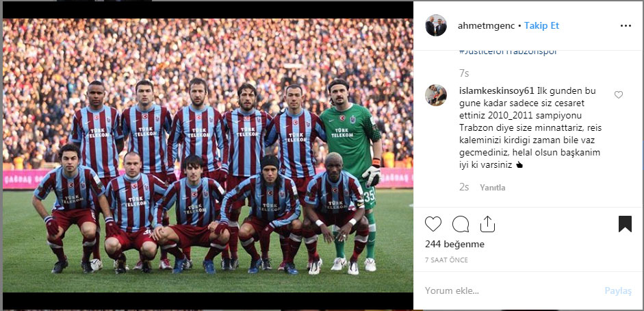Like the post with the heart icon
This screenshot has width=644, height=311.
click(x=433, y=224)
